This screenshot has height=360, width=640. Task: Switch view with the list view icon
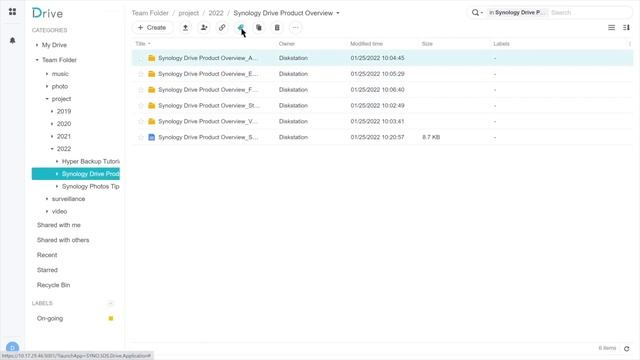611,28
